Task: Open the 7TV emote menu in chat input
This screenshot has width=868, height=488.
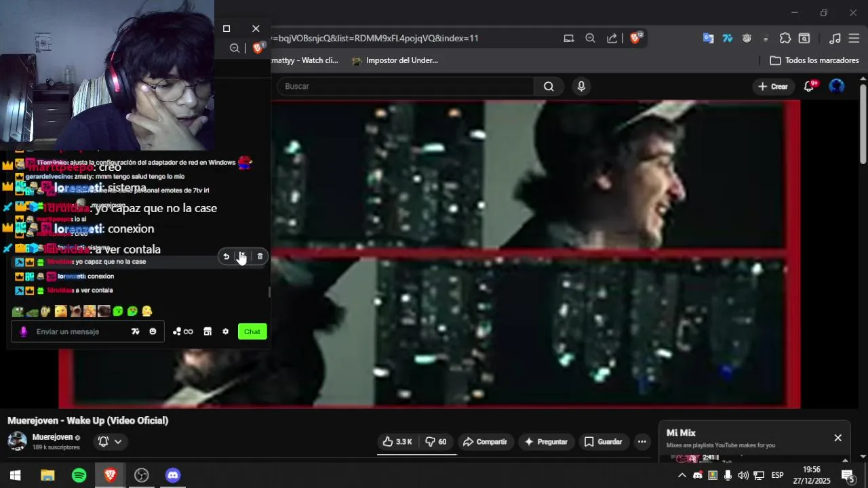Action: [x=135, y=331]
